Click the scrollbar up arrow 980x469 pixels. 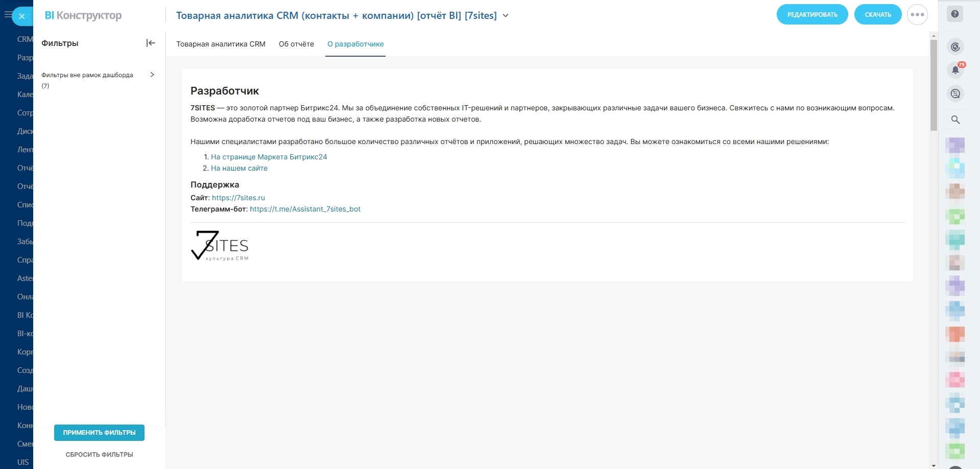coord(934,36)
